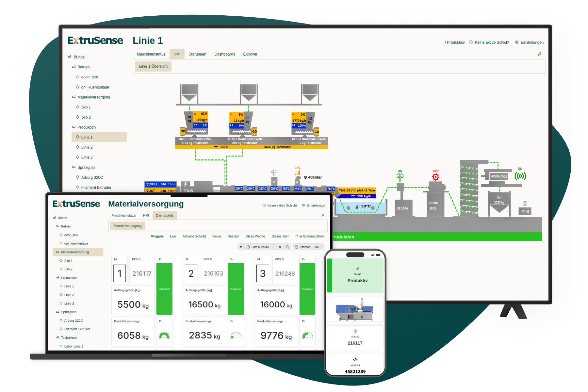Click the order number 216163 on the laptop
Image resolution: width=588 pixels, height=392 pixels.
coord(213,273)
